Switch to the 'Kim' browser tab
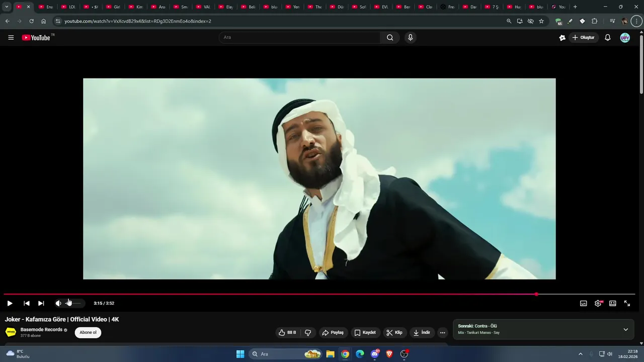This screenshot has height=362, width=644. pos(136,7)
